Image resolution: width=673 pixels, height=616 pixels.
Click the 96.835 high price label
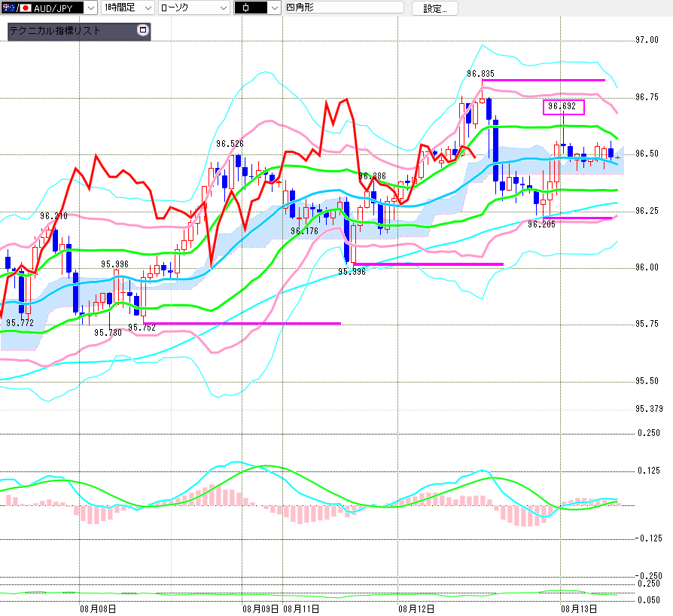click(481, 74)
